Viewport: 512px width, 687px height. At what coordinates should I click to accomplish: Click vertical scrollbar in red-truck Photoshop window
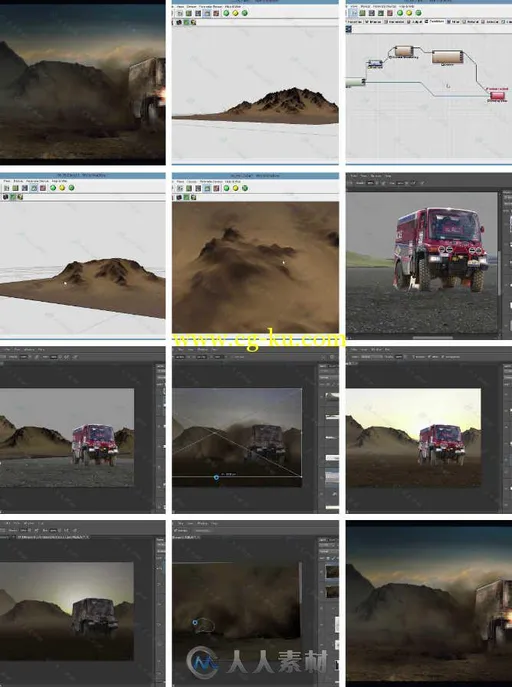[x=499, y=274]
